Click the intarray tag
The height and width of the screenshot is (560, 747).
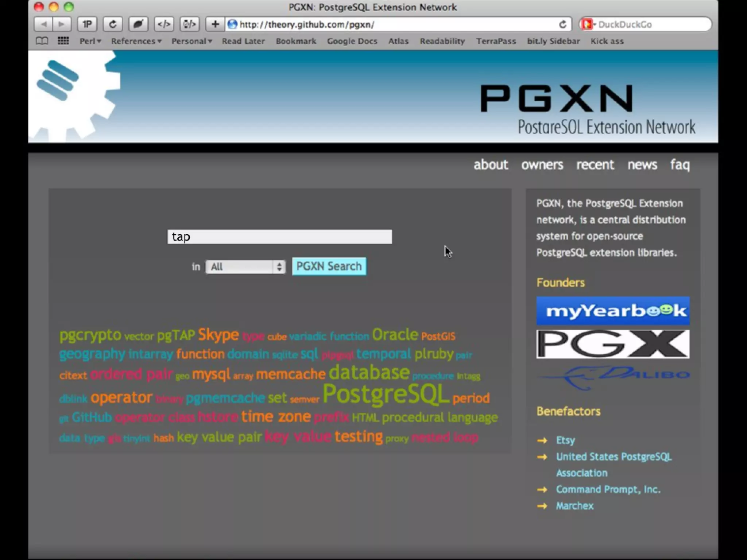click(x=151, y=354)
